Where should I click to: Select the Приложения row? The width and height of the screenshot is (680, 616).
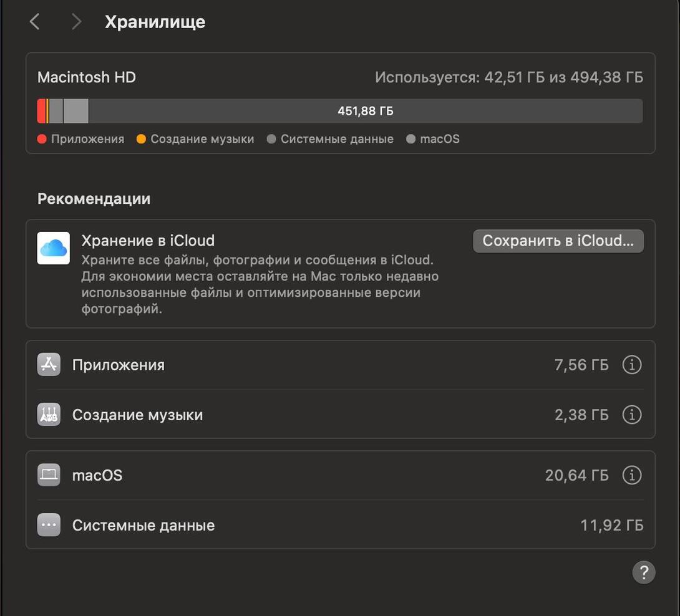click(x=312, y=365)
